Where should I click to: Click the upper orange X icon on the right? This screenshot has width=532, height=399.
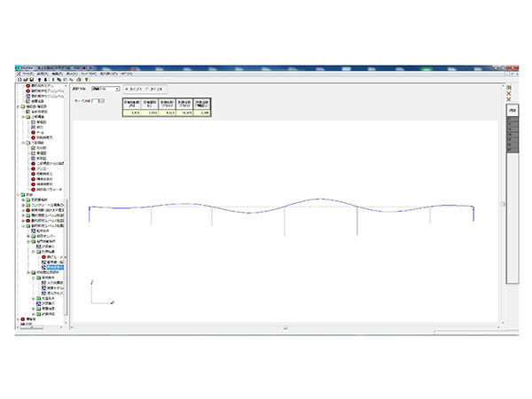[509, 93]
